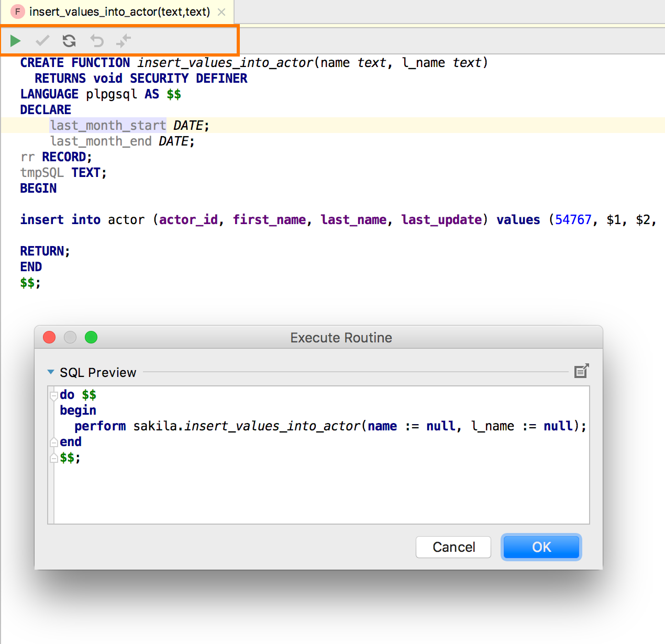Click '$1' parameter in the insert statement
Screen dimensions: 665x644
pyautogui.click(x=614, y=220)
